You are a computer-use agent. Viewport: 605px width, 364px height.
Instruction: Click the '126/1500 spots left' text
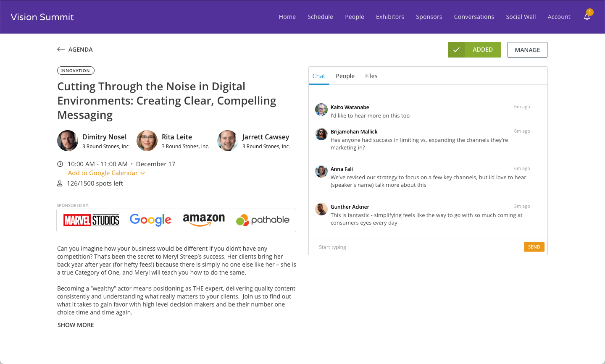[95, 183]
